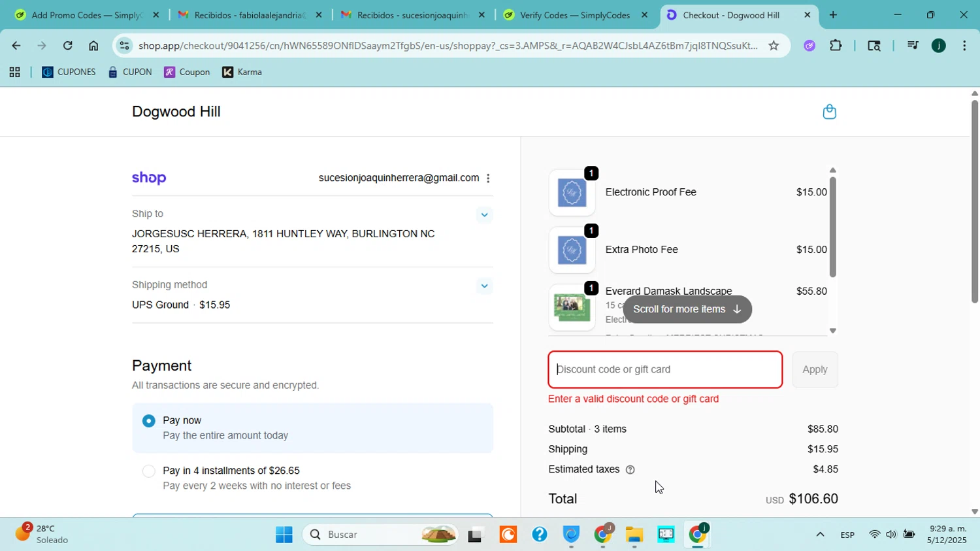Expand the Shipping method section
Image resolution: width=980 pixels, height=551 pixels.
(x=484, y=286)
